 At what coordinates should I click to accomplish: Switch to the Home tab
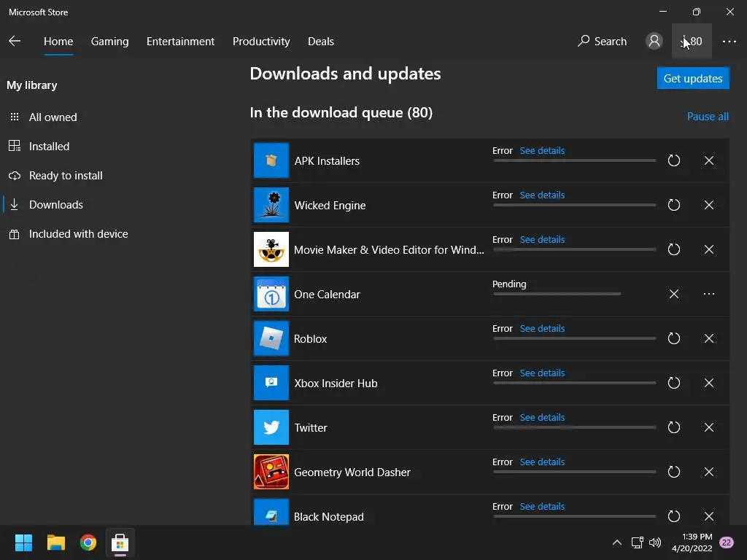tap(58, 42)
